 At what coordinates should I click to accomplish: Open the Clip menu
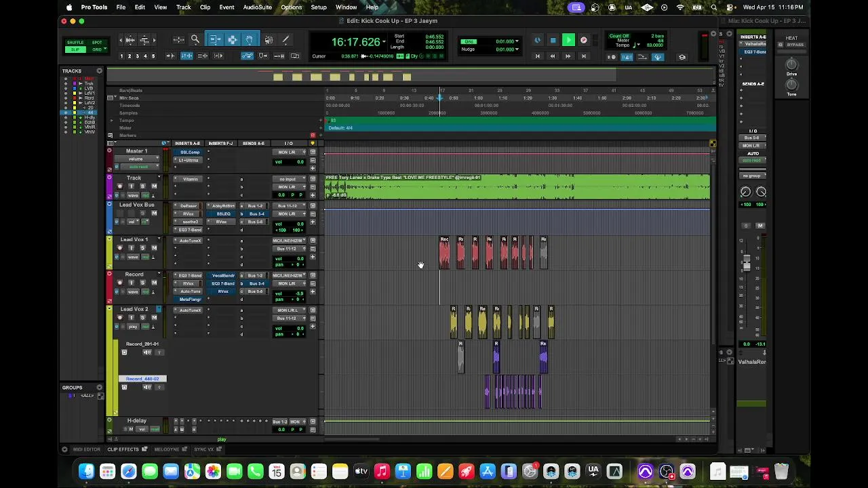(205, 7)
